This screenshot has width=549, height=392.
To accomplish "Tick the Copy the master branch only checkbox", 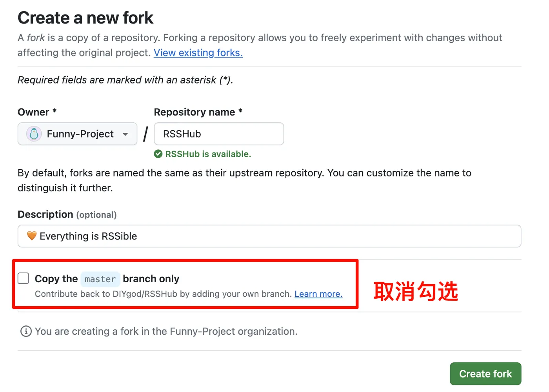I will coord(24,278).
